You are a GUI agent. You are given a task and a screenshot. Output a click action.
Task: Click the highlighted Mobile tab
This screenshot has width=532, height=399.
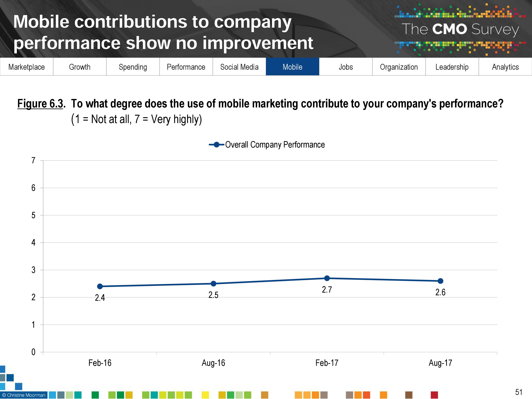292,67
